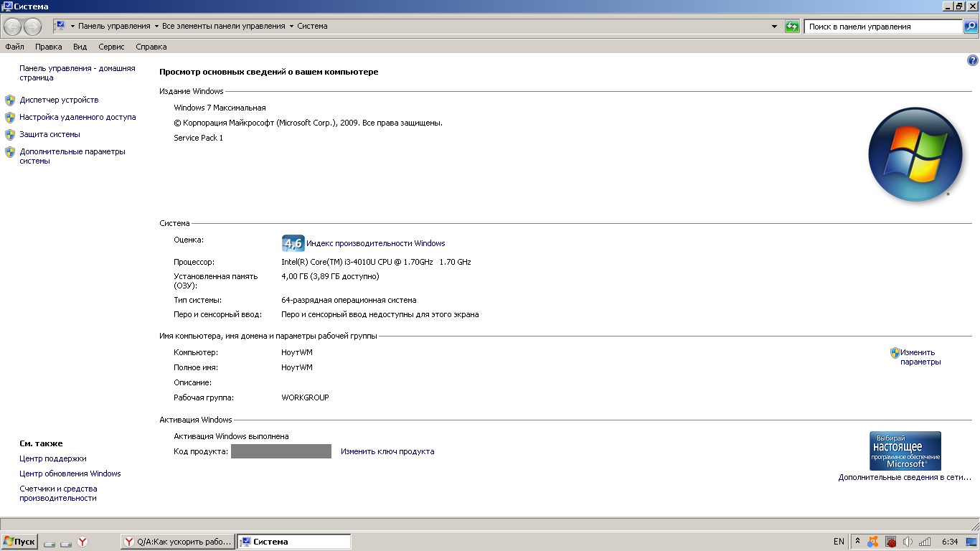Click the shield icon beside Дополнительные параметры системы

click(x=10, y=152)
